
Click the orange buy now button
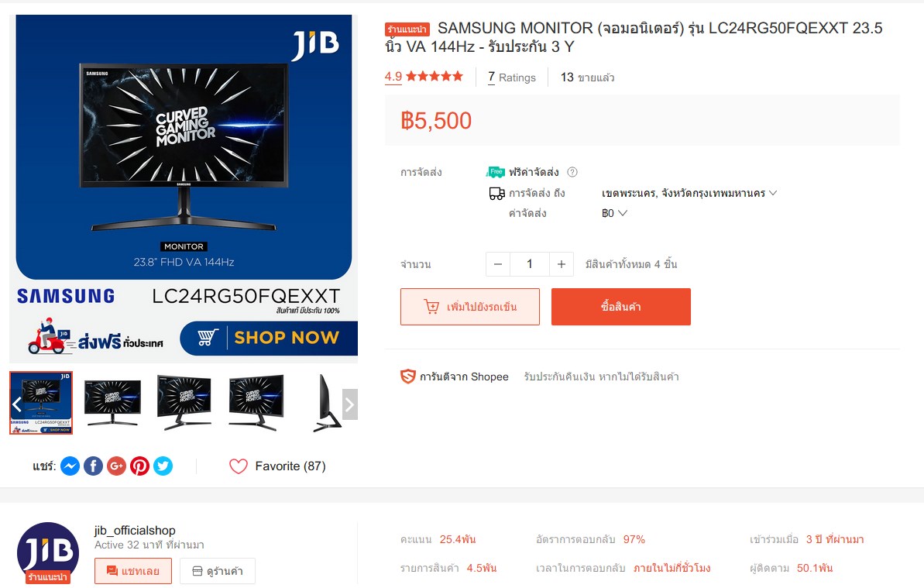tap(621, 306)
